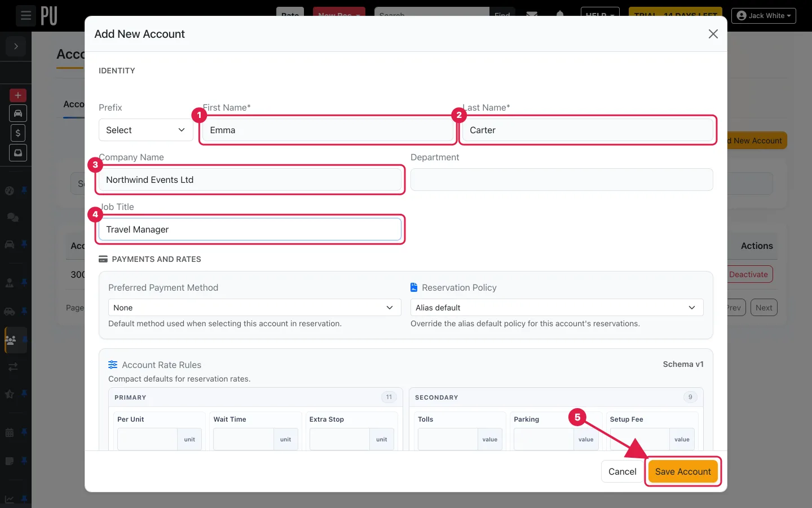Open the Prefix Select dropdown
The width and height of the screenshot is (812, 508).
coord(146,130)
